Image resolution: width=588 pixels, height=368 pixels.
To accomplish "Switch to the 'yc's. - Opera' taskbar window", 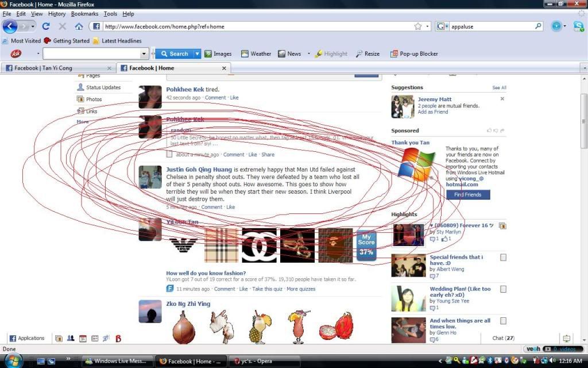I will click(265, 361).
